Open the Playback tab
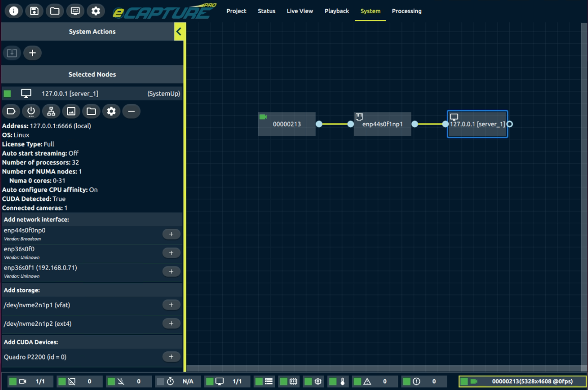Screen dimensions: 588x390 pyautogui.click(x=336, y=11)
